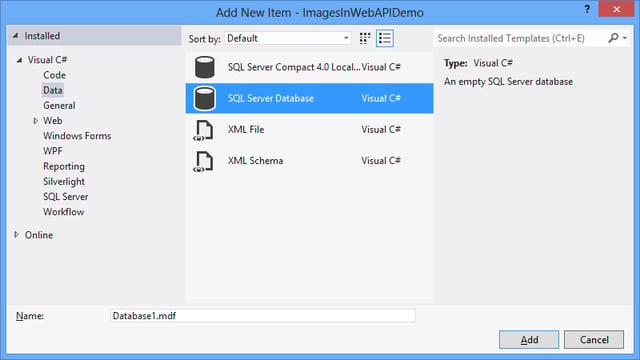
Task: Select the General category
Action: click(x=59, y=106)
